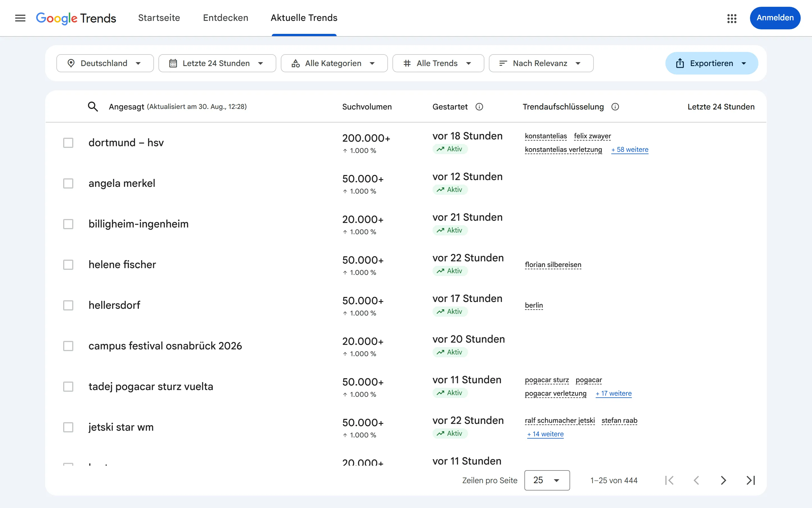This screenshot has width=812, height=508.
Task: Select the dortmund – hsv checkbox
Action: [x=68, y=143]
